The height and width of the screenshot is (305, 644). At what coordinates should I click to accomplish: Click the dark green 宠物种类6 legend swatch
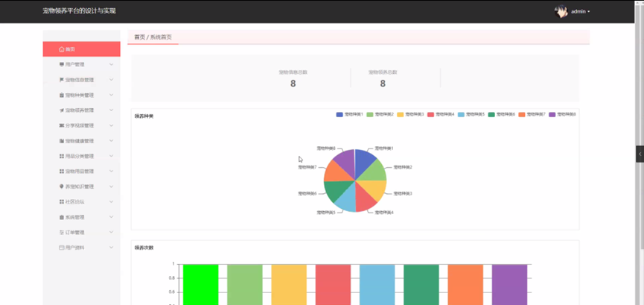point(491,114)
